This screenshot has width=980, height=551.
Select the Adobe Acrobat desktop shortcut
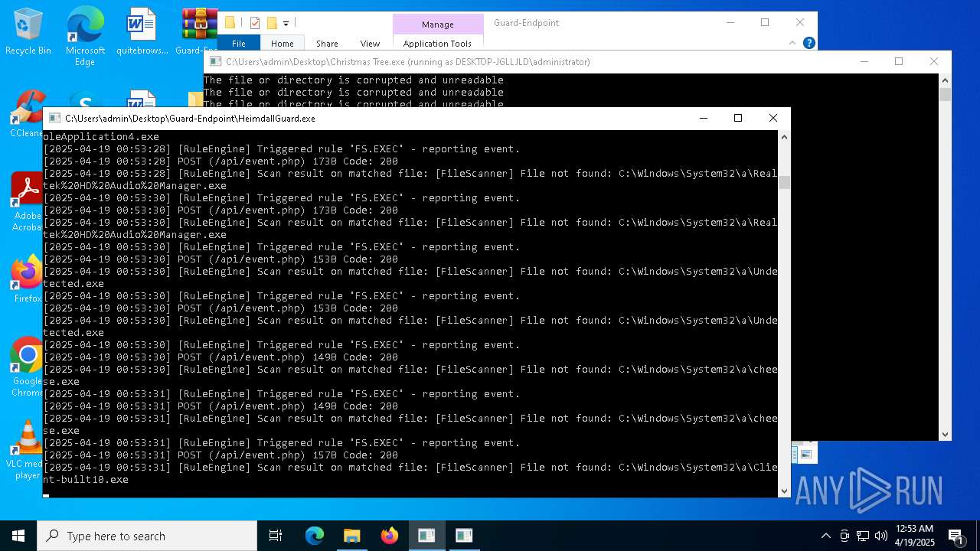(28, 202)
